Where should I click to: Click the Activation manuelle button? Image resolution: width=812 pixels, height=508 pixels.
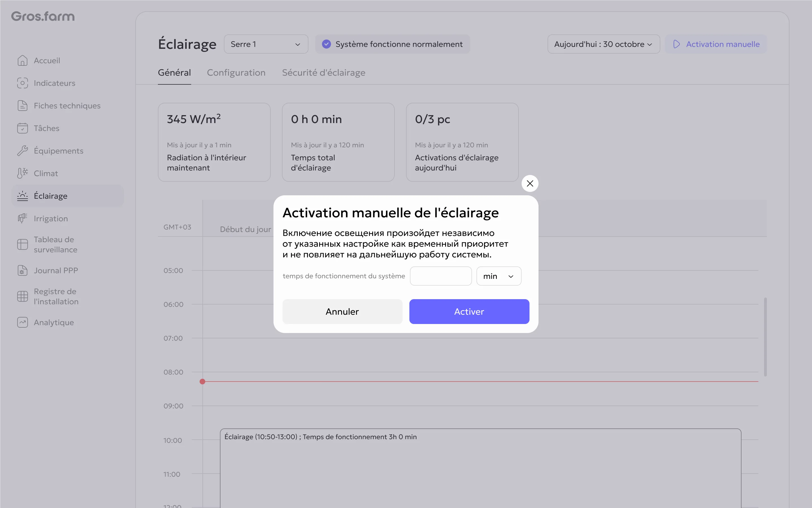(716, 44)
